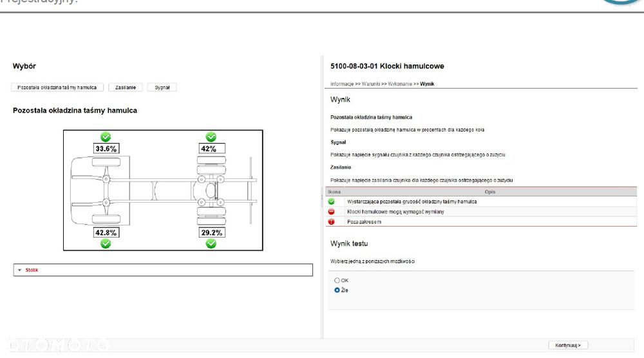Click the truck chassis diagram
Screen dimensions: 644x358
pos(164,191)
